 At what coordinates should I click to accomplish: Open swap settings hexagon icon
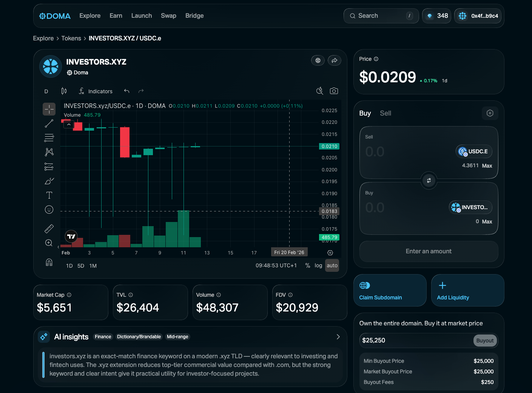tap(490, 113)
